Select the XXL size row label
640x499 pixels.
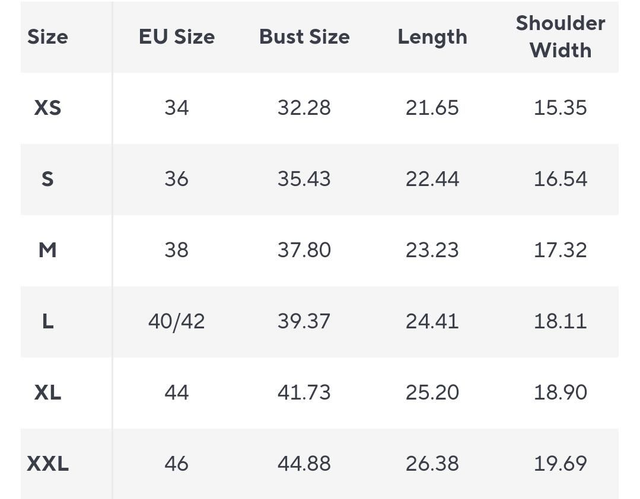[x=48, y=464]
